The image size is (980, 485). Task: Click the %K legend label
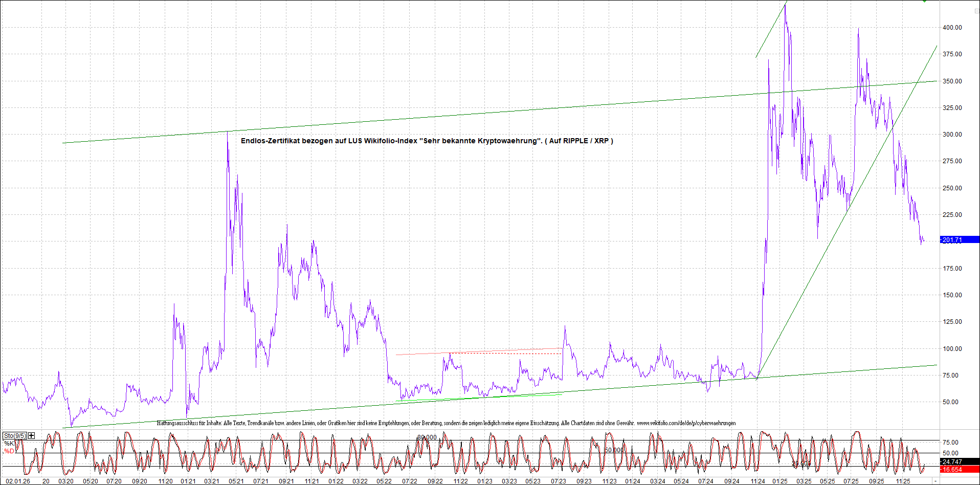pos(9,443)
